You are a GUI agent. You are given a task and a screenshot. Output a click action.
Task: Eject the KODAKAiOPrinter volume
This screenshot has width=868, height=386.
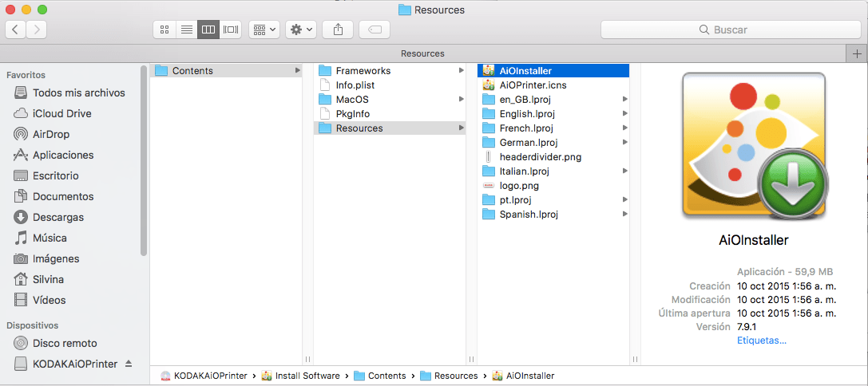click(x=129, y=364)
